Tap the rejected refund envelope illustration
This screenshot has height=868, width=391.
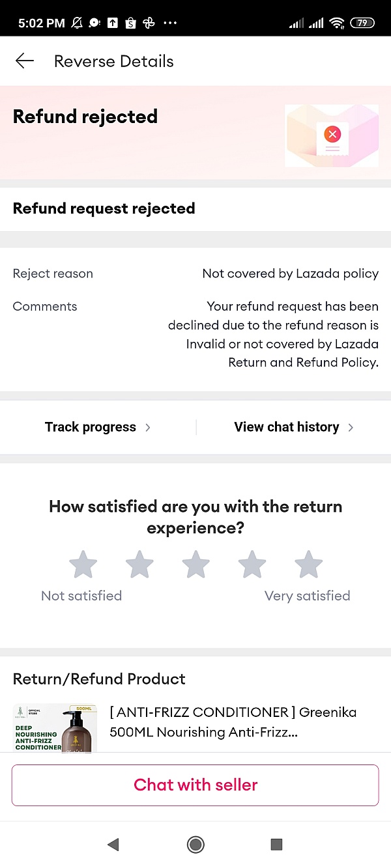click(x=332, y=135)
